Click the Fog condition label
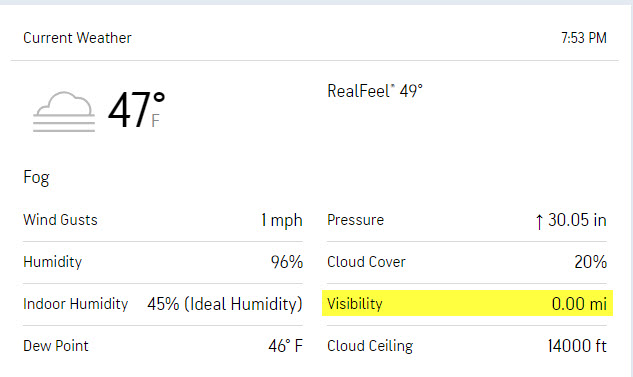Screen dimensions: 633x377 (x=36, y=178)
